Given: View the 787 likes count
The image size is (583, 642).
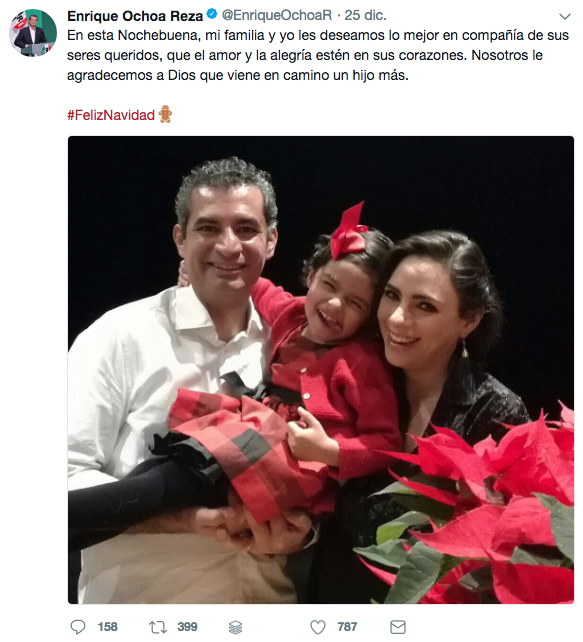Looking at the screenshot, I should point(347,627).
